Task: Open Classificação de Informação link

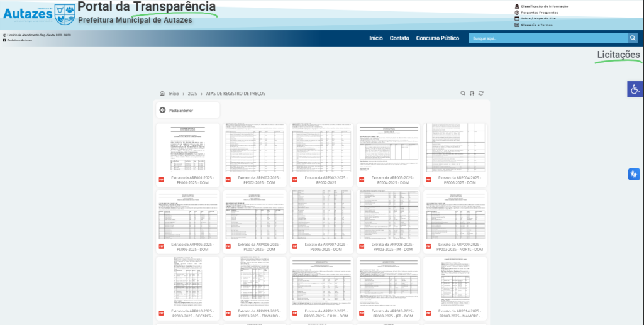Action: click(x=544, y=6)
